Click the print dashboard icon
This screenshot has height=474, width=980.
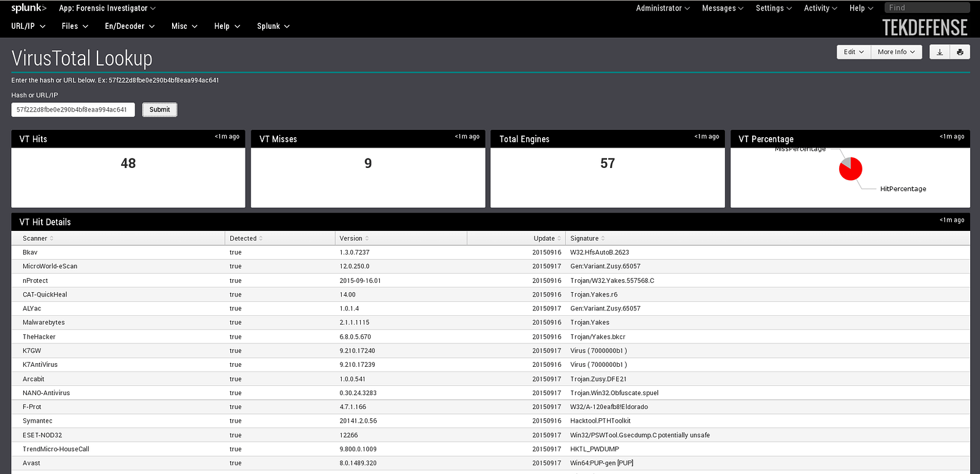[x=960, y=52]
